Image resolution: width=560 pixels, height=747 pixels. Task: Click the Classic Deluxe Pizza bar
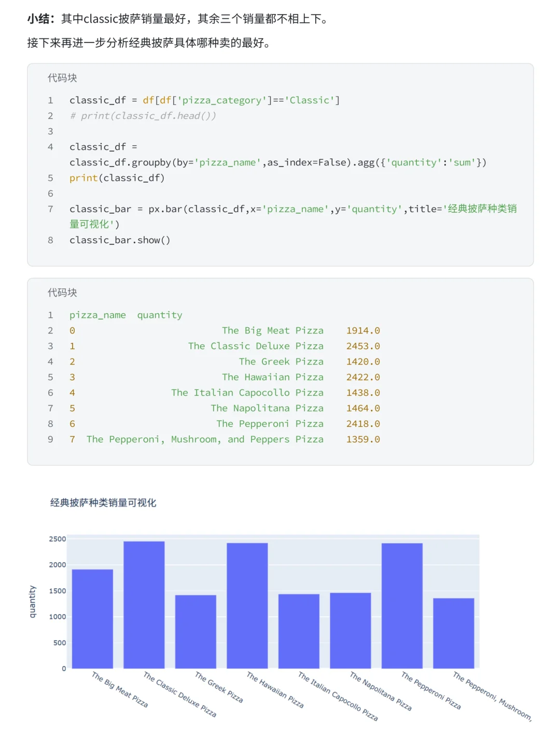pos(144,605)
